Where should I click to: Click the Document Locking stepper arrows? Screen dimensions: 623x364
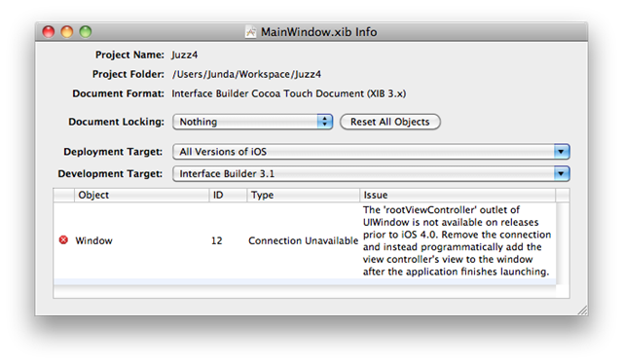(x=324, y=122)
